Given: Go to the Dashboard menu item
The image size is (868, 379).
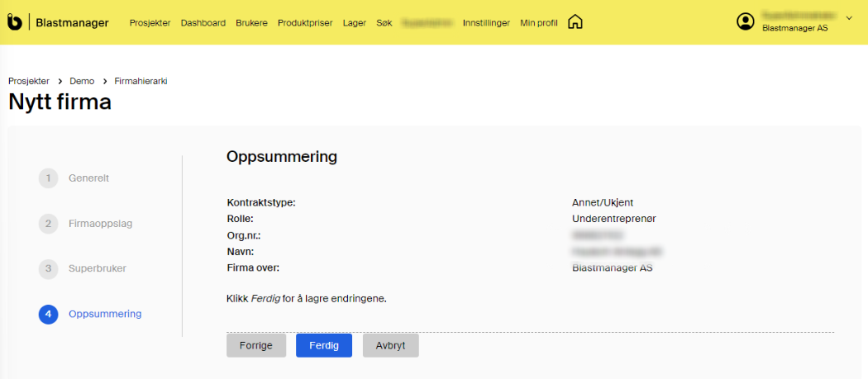Looking at the screenshot, I should coord(203,23).
